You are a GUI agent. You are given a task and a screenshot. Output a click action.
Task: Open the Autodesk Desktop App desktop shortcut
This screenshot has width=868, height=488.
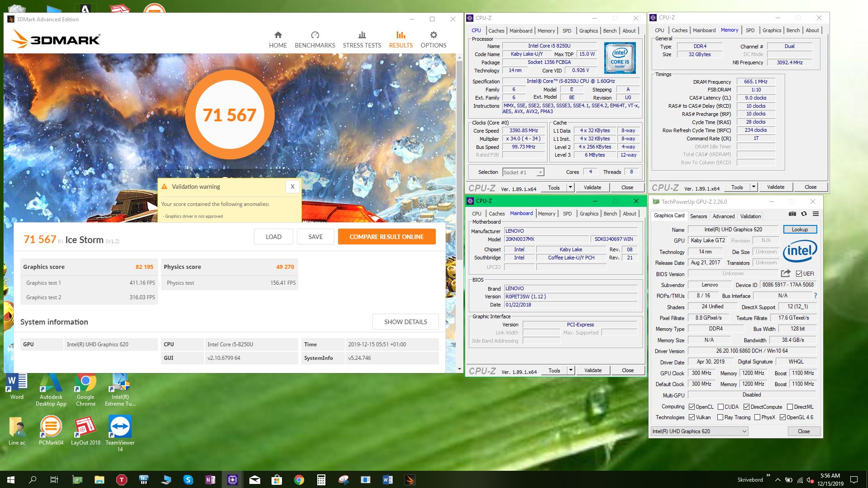[x=51, y=390]
